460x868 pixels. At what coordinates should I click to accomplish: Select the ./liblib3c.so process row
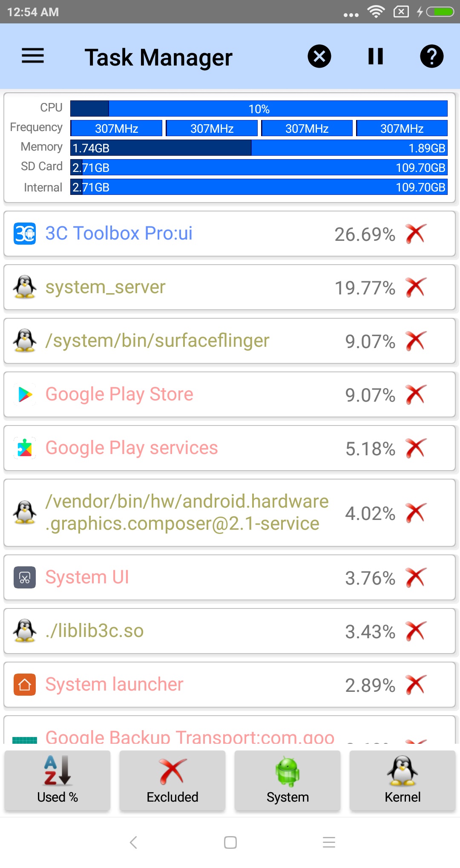point(230,631)
